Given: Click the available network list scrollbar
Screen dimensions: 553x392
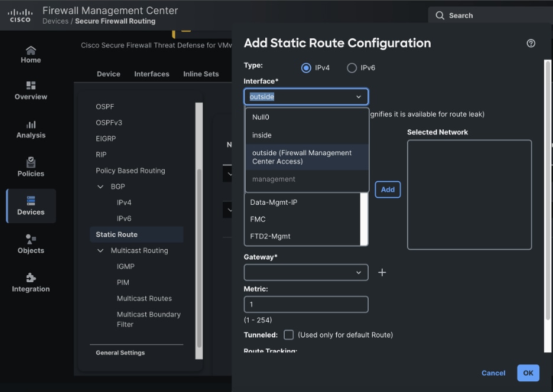Looking at the screenshot, I should [x=364, y=219].
